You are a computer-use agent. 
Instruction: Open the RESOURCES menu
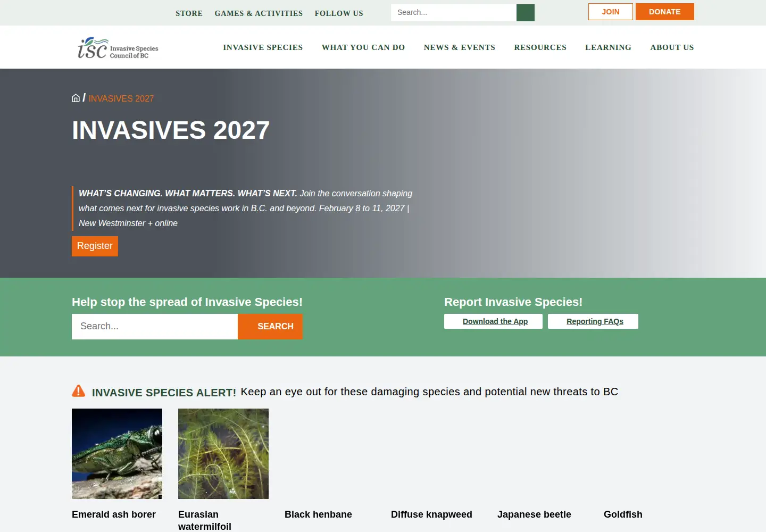coord(540,47)
